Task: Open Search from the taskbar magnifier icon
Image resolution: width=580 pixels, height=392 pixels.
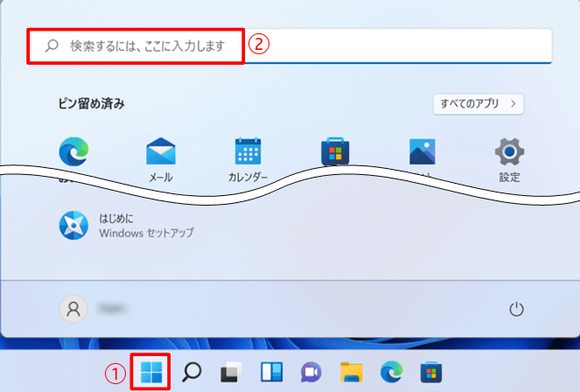Action: [192, 372]
